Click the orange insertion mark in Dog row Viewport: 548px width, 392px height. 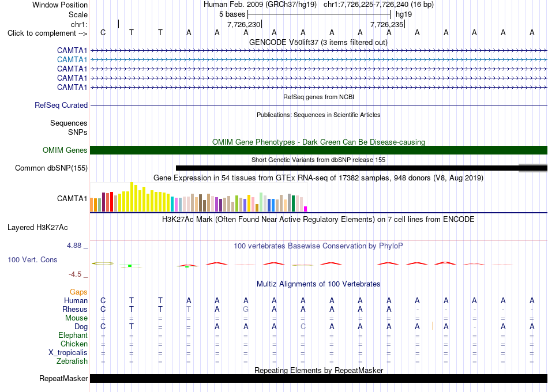coord(433,326)
